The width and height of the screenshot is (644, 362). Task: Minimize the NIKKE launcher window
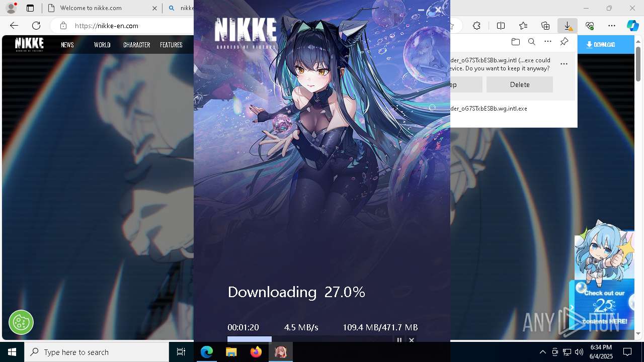tap(421, 10)
